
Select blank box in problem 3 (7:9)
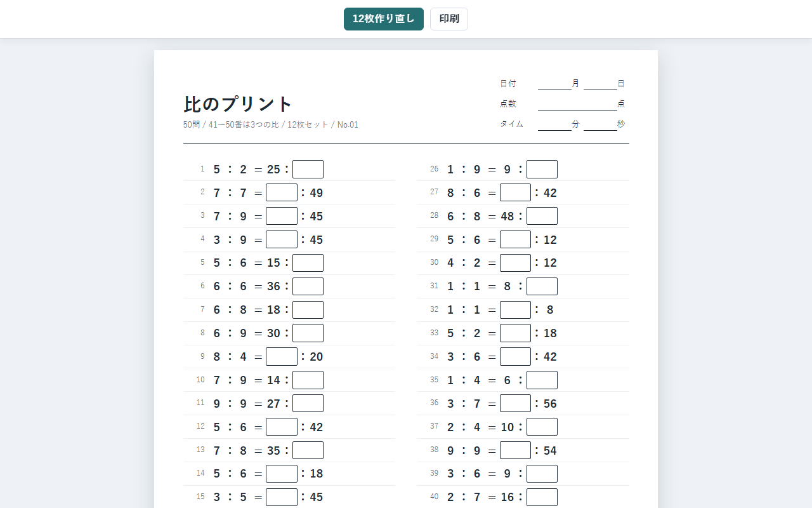pyautogui.click(x=282, y=216)
